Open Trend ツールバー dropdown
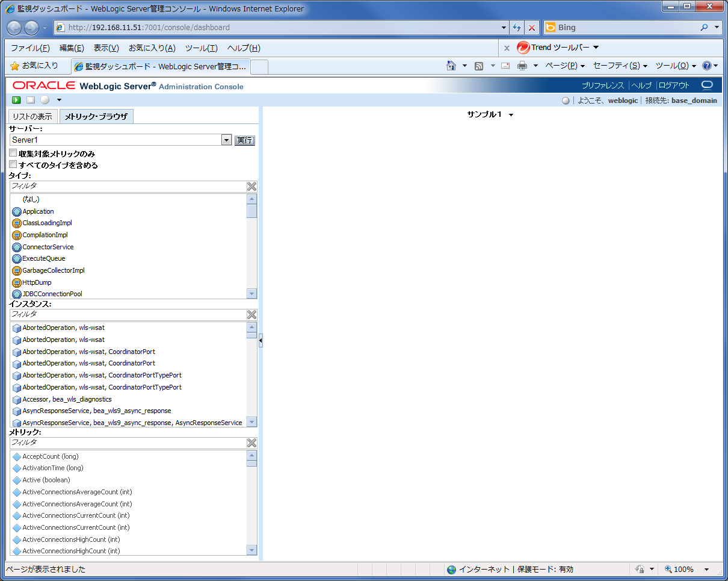 (596, 48)
